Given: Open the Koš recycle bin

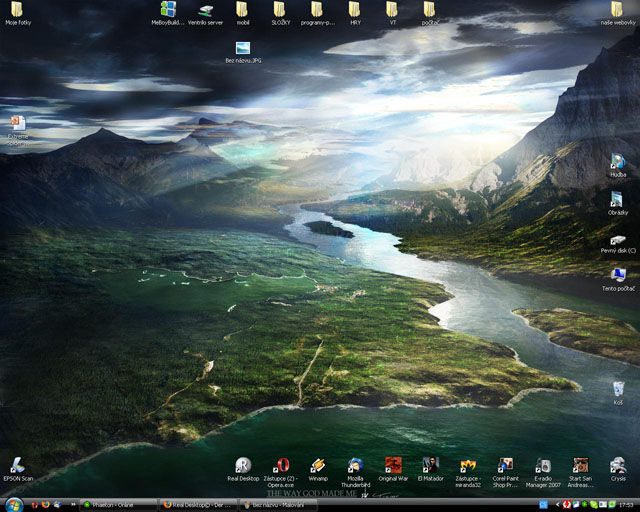Looking at the screenshot, I should [x=618, y=389].
